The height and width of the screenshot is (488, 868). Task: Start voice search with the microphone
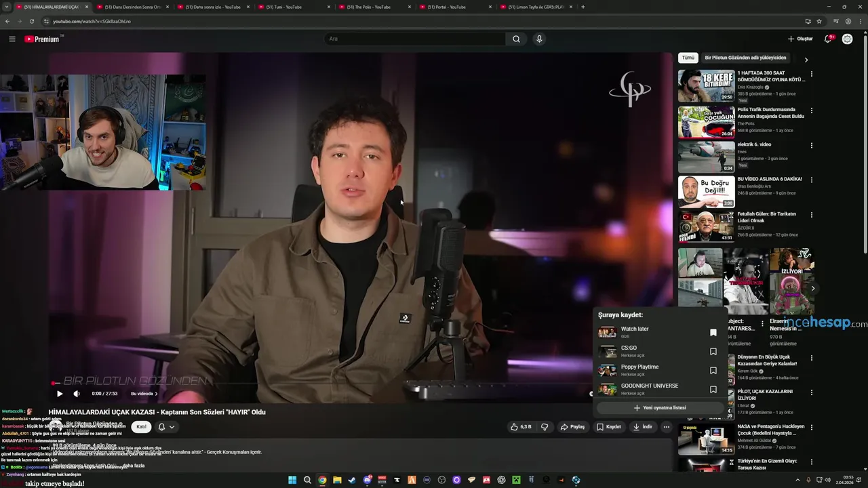(539, 39)
